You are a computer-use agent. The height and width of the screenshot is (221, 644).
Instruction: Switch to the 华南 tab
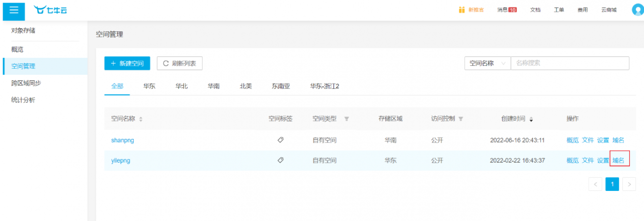point(214,86)
